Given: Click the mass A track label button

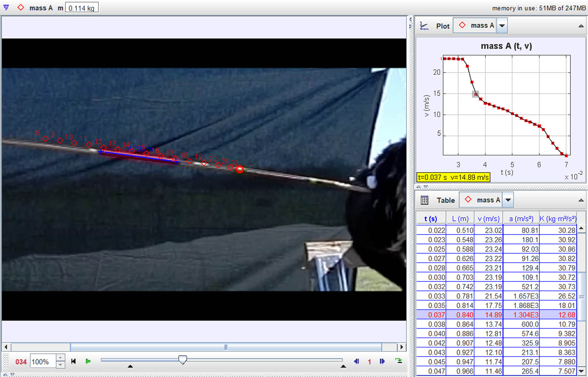Looking at the screenshot, I should click(x=36, y=8).
